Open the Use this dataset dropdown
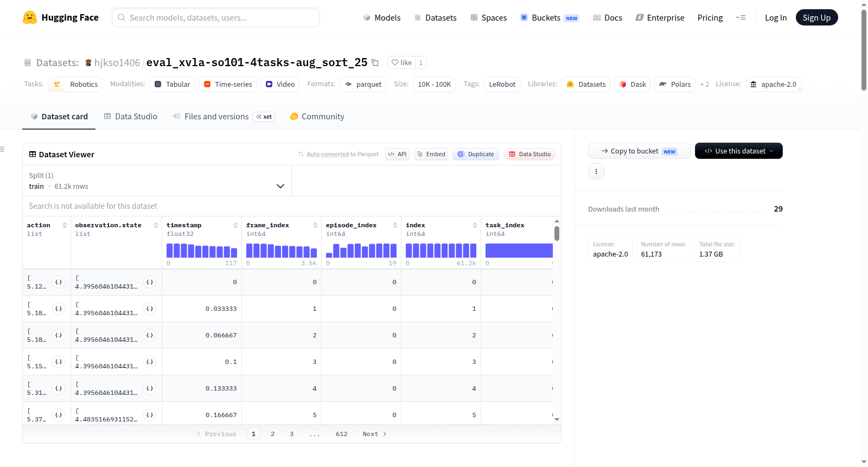The height and width of the screenshot is (467, 868). pos(739,151)
